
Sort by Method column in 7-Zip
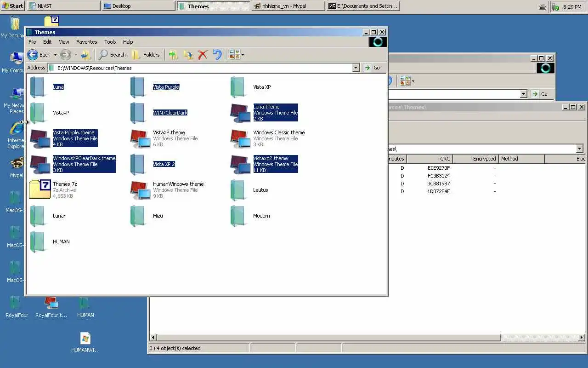pos(521,159)
